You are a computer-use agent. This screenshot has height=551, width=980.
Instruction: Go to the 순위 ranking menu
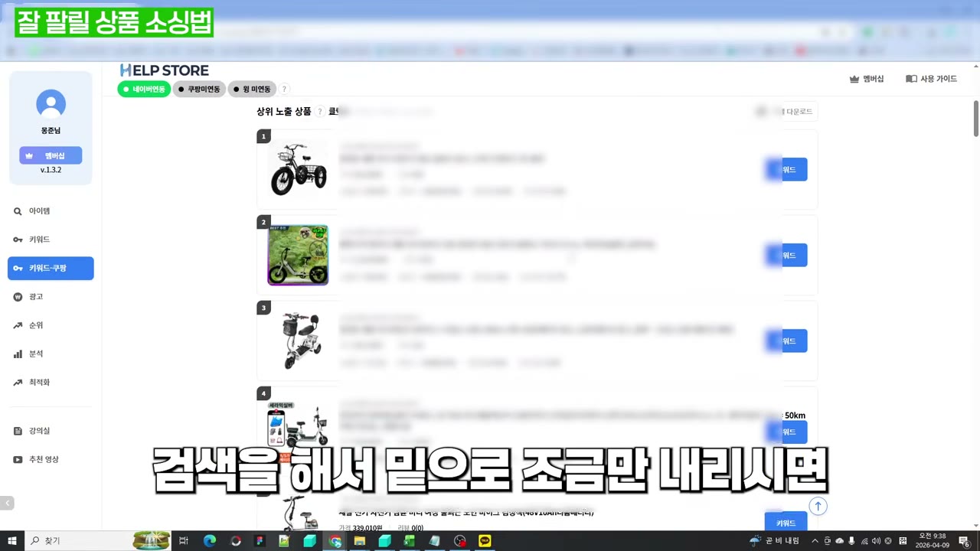tap(51, 325)
